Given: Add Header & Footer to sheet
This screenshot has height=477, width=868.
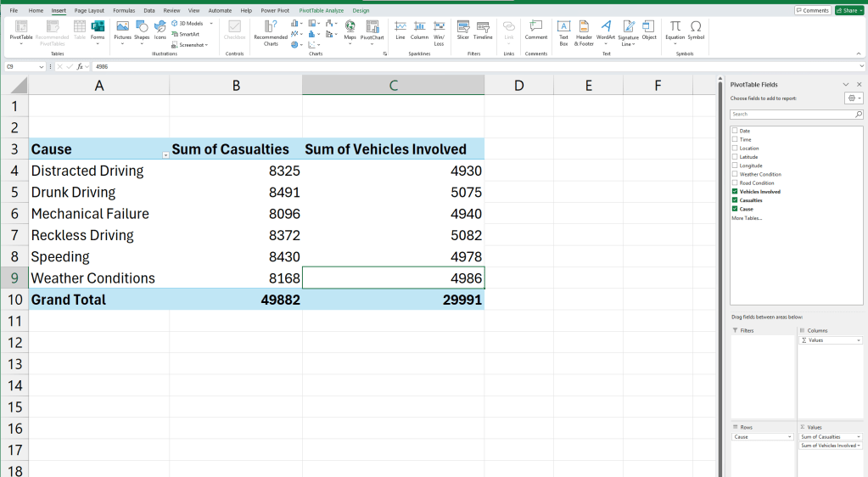Looking at the screenshot, I should pyautogui.click(x=584, y=30).
